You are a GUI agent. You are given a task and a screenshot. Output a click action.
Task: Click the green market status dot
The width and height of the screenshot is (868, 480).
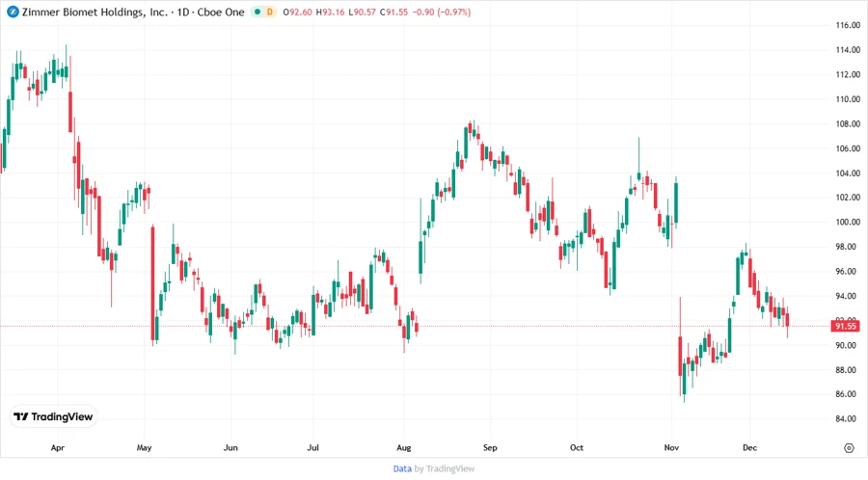tap(258, 12)
